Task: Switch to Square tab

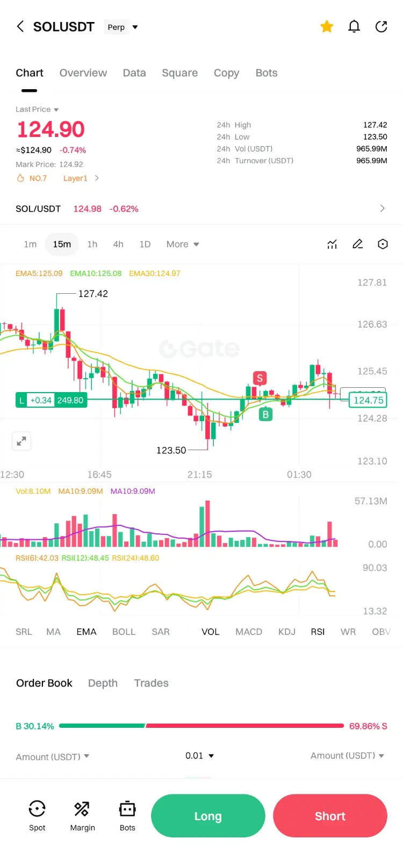Action: (x=180, y=73)
